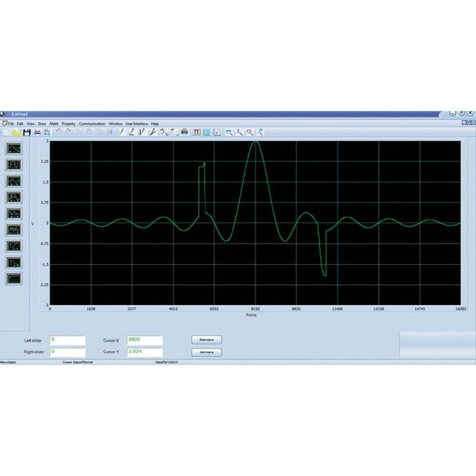The height and width of the screenshot is (476, 476).
Task: Open the Draw menu
Action: [42, 124]
